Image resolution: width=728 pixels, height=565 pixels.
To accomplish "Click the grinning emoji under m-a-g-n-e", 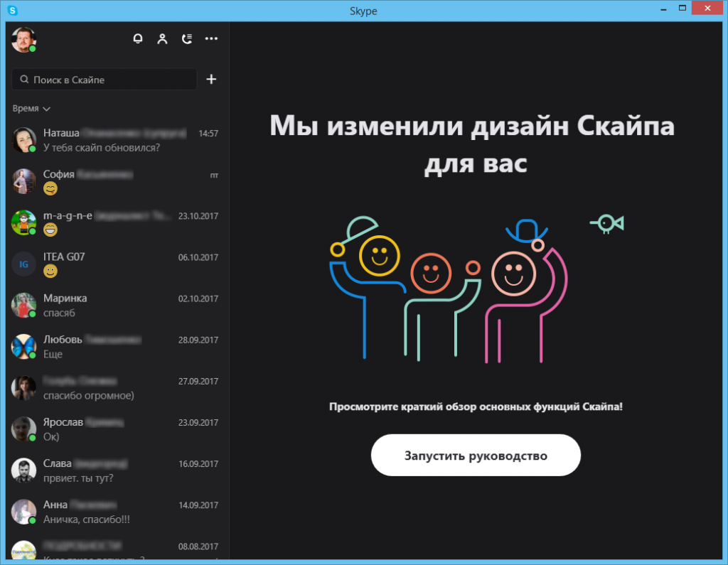I will coord(50,230).
